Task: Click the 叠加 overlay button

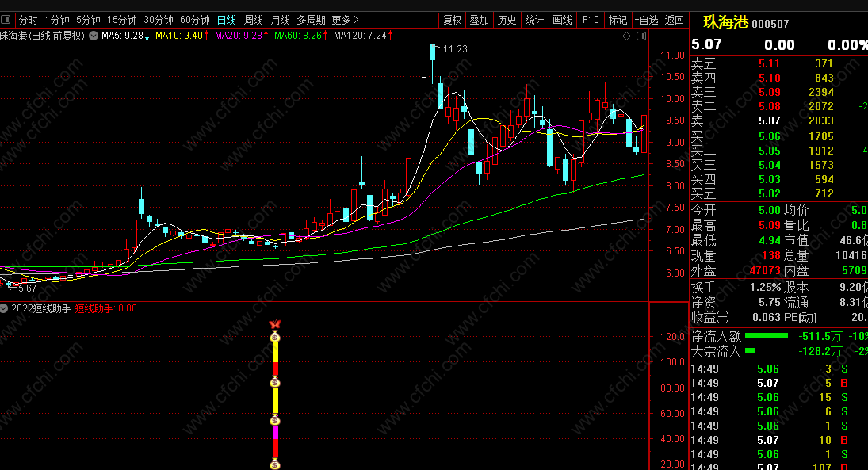Action: click(x=480, y=20)
